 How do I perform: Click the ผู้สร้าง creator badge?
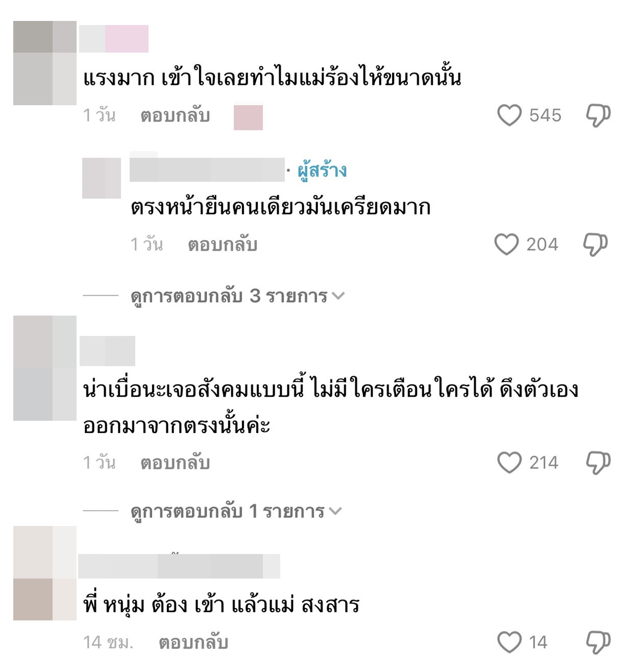322,170
